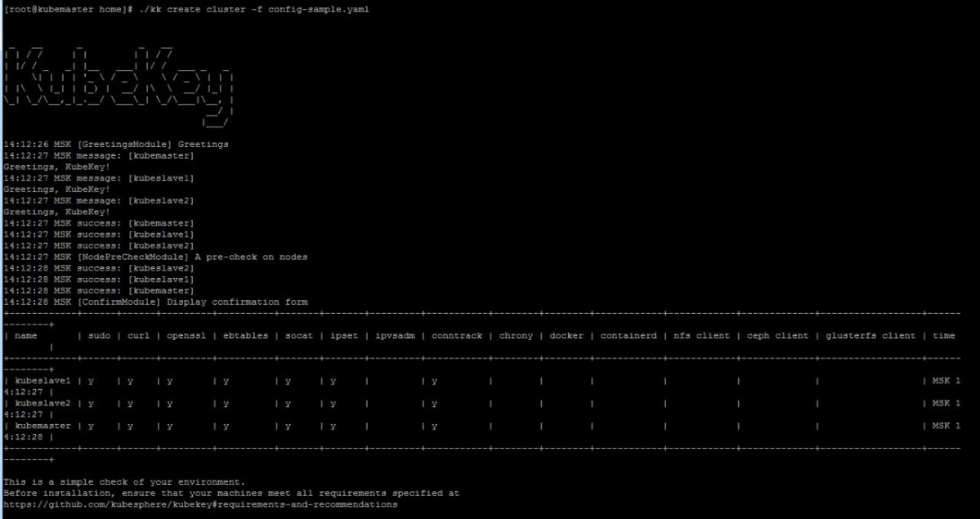Click the 'name' table column header

pos(25,336)
